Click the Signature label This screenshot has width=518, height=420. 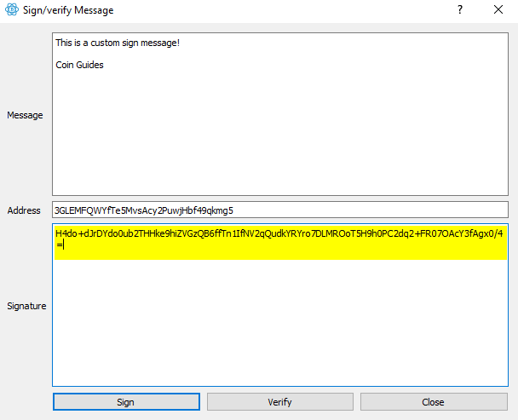click(x=26, y=306)
